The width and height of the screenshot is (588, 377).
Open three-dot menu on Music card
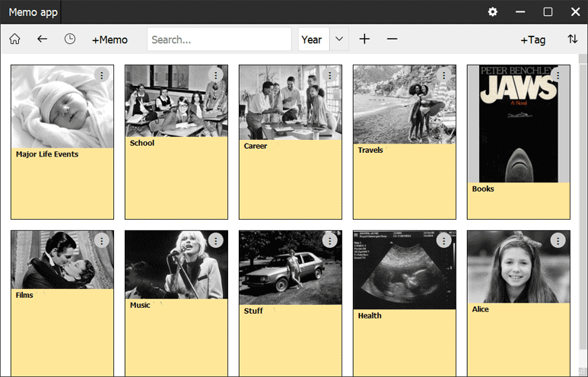(216, 240)
